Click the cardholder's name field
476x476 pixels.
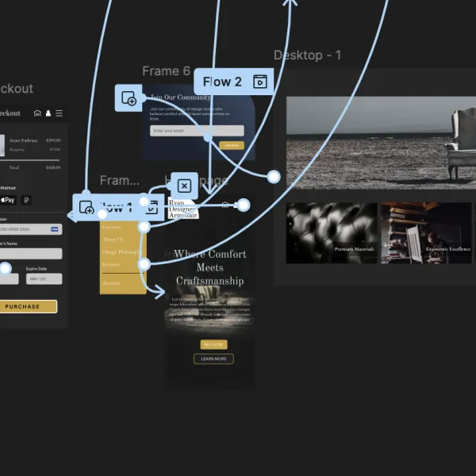pos(31,254)
